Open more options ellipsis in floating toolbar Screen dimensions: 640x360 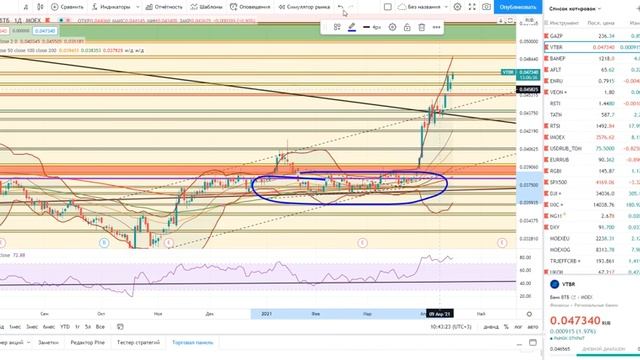pos(436,27)
